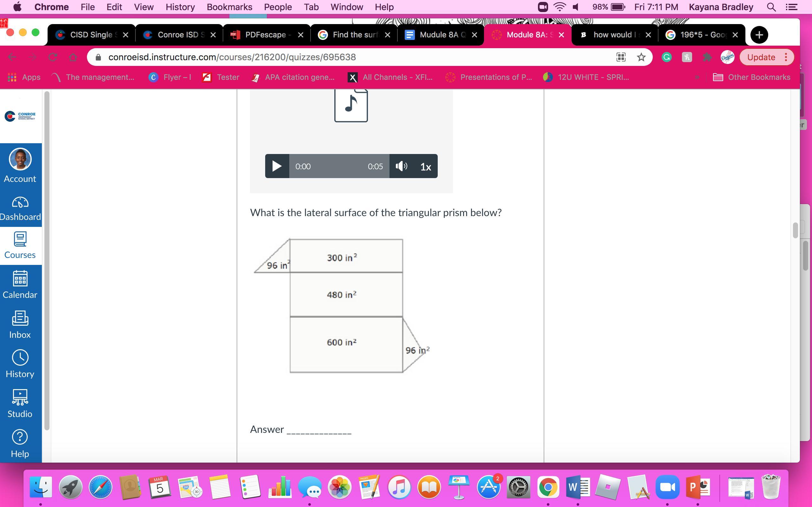Screen dimensions: 812x507
Task: Open the Bookmarks menu in menu bar
Action: [x=229, y=7]
